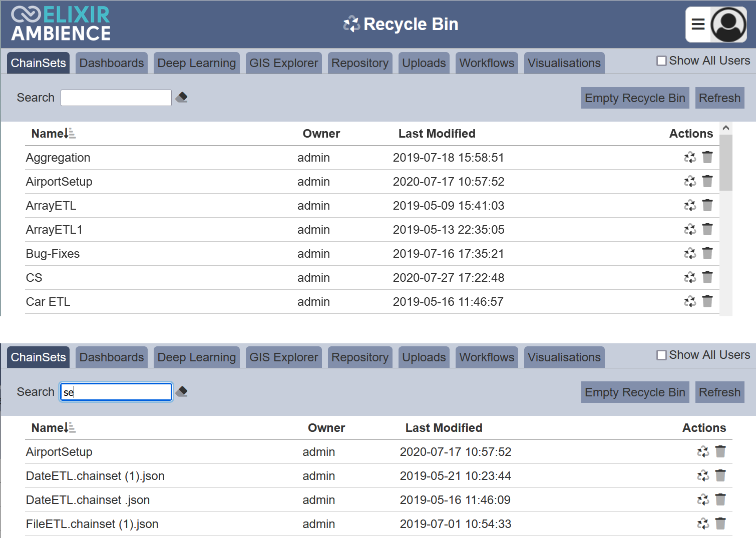Open Repository tab in the 'se' search panel
This screenshot has width=756, height=538.
click(360, 357)
